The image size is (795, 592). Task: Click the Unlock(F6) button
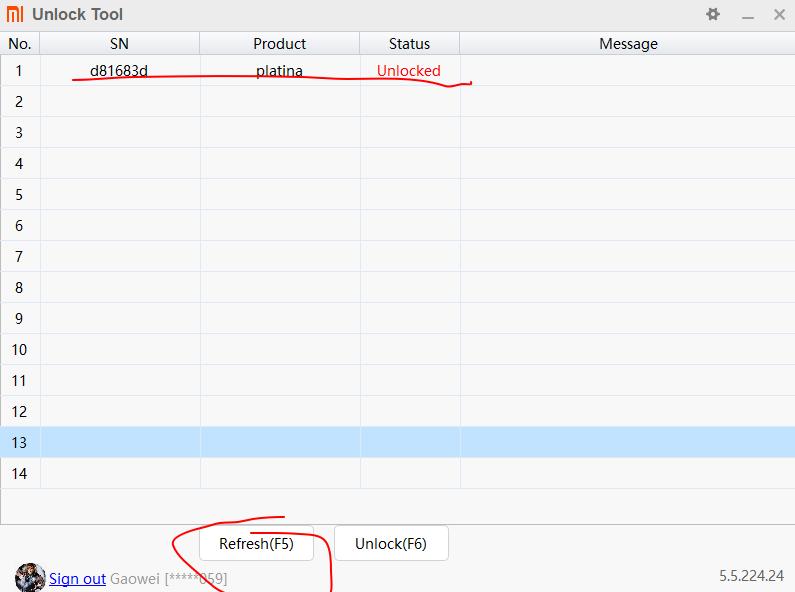[391, 543]
